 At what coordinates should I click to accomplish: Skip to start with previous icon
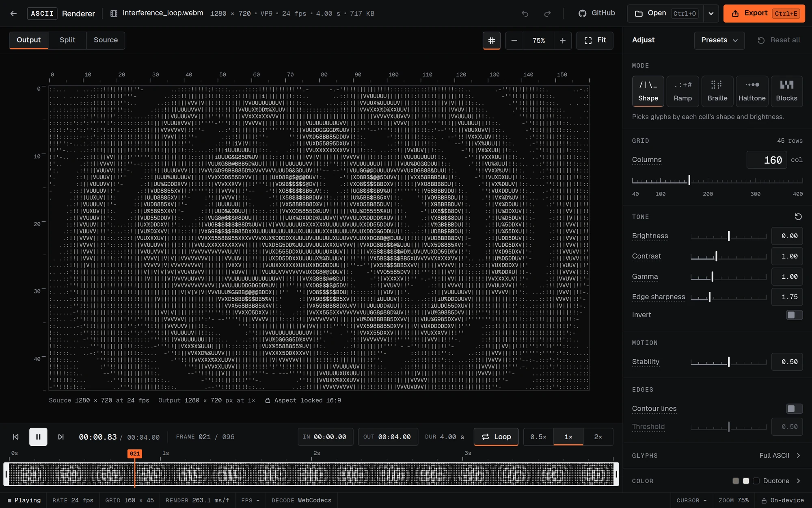coord(16,437)
